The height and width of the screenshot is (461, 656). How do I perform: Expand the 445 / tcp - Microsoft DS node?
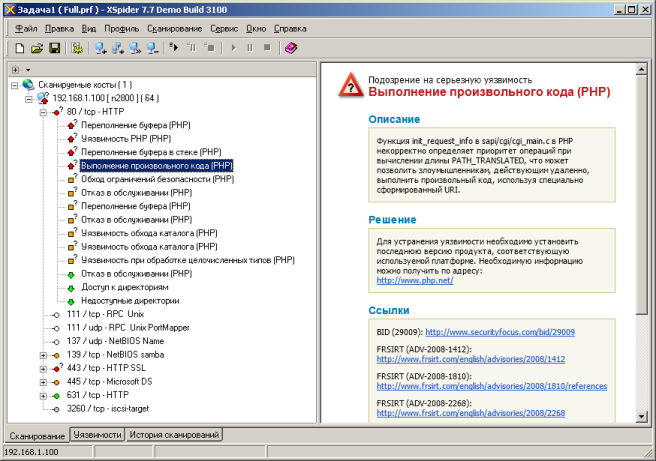(x=43, y=382)
